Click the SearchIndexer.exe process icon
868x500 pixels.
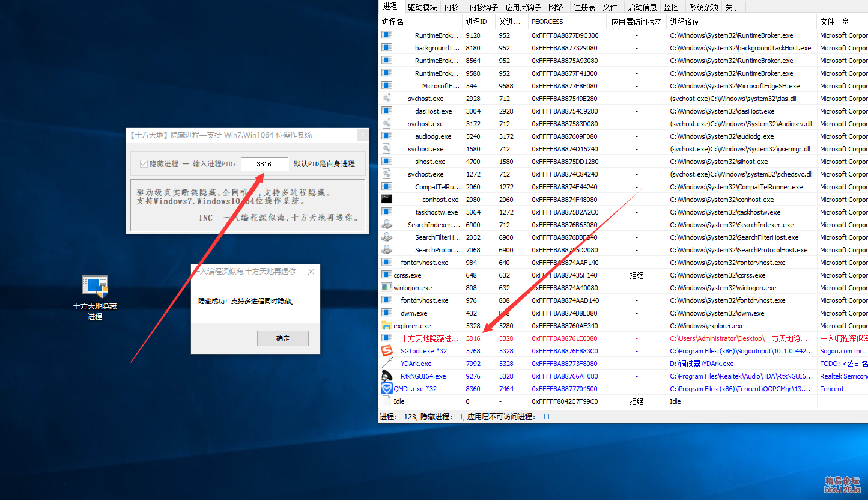pyautogui.click(x=387, y=225)
